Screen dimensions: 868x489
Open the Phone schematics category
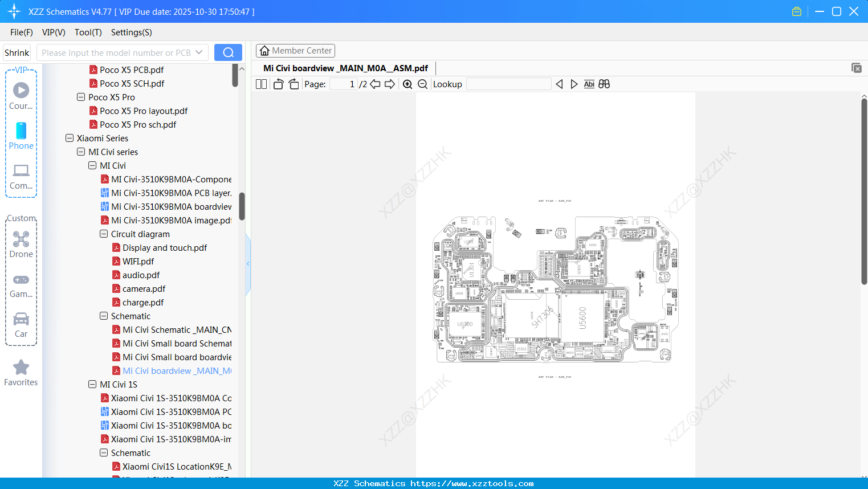[x=21, y=137]
